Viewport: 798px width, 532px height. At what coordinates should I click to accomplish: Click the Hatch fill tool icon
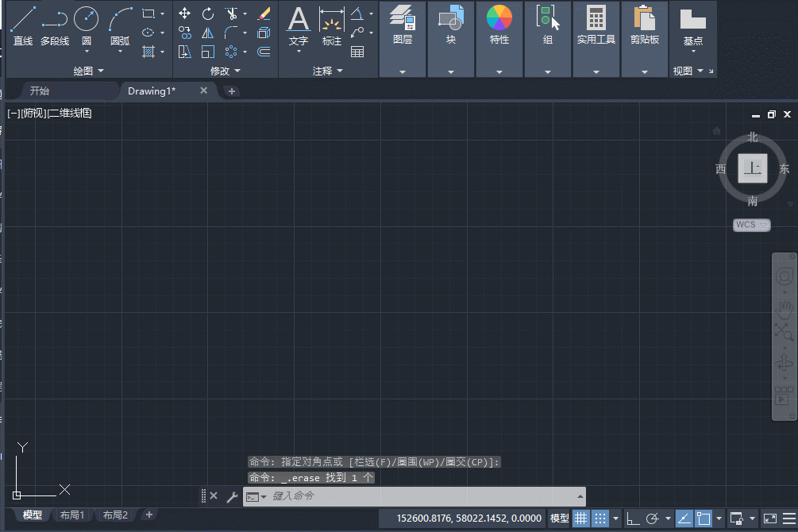tap(148, 52)
